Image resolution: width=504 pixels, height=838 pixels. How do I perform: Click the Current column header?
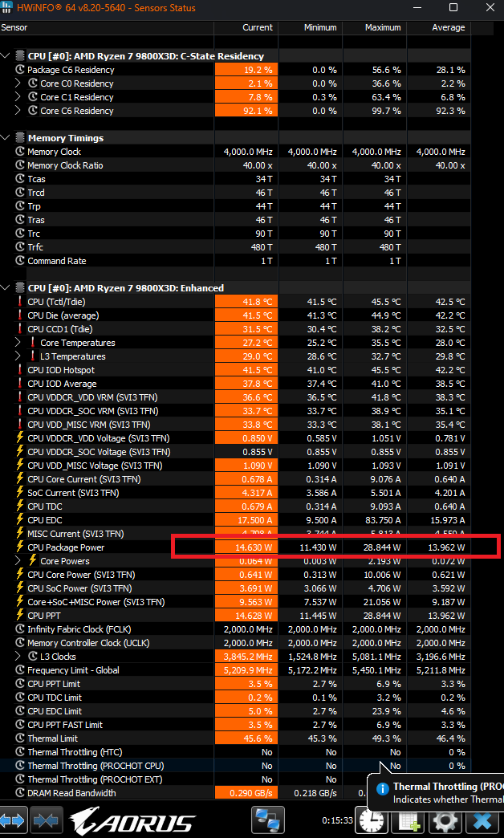tap(257, 27)
